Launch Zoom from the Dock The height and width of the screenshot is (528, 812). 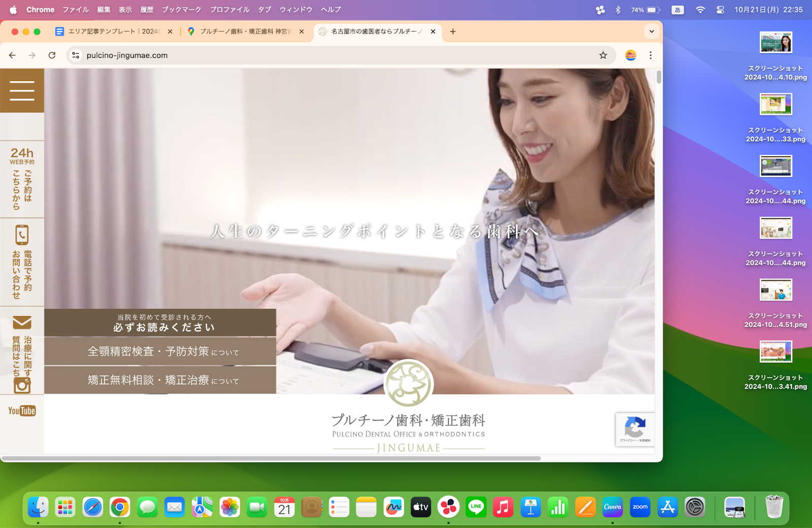pyautogui.click(x=640, y=507)
